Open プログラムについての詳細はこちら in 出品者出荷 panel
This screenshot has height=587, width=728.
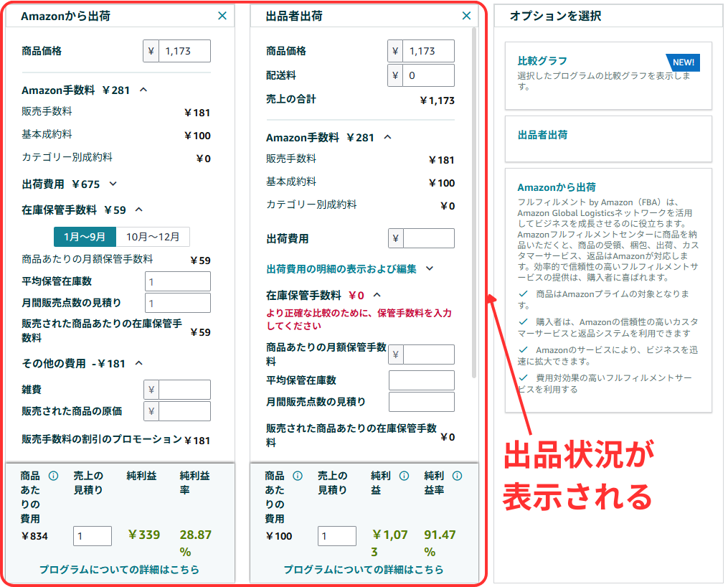pos(364,569)
